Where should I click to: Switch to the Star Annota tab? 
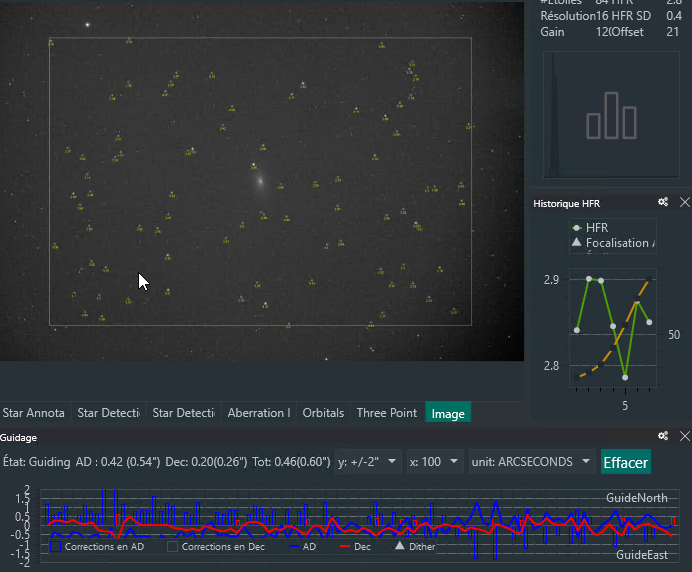click(35, 413)
